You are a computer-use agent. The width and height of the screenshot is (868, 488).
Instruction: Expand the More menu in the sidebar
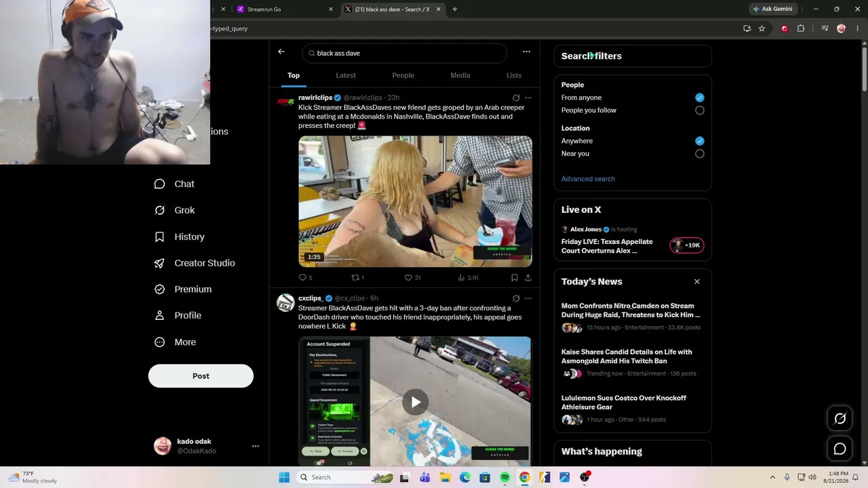[175, 342]
